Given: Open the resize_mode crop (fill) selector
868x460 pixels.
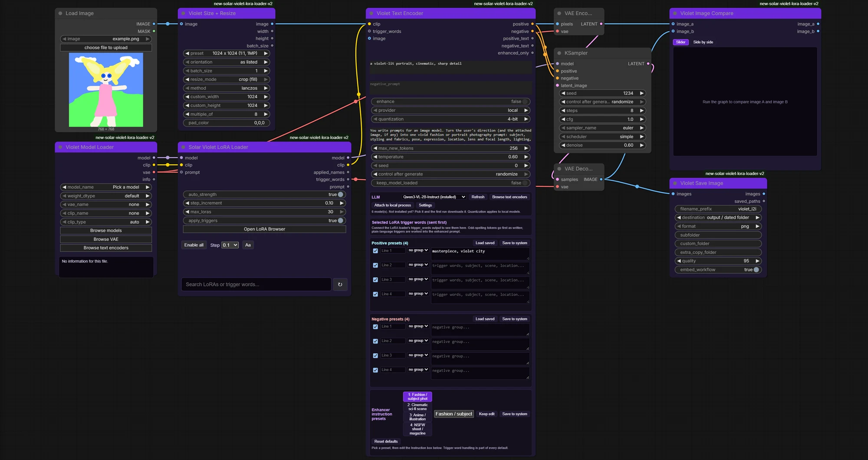Looking at the screenshot, I should click(x=227, y=79).
